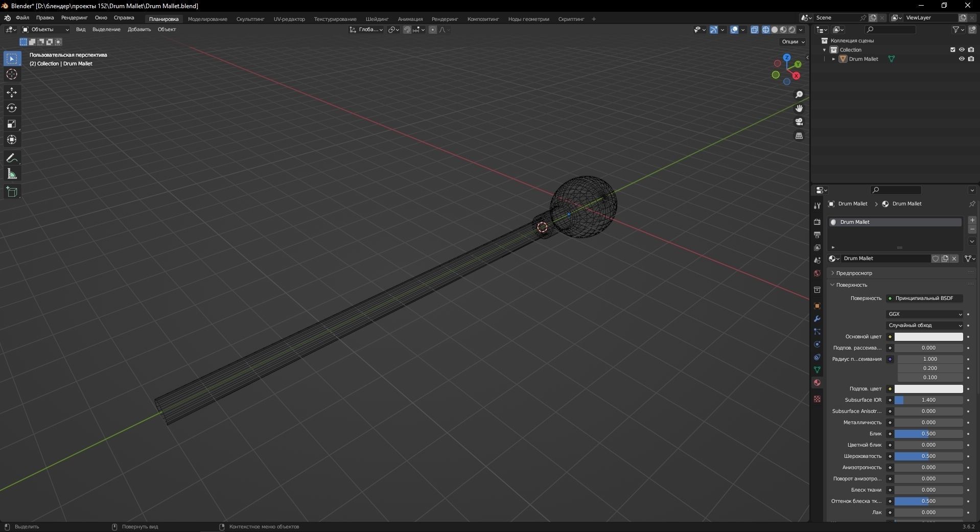980x532 pixels.
Task: Add a new material slot with plus
Action: (972, 220)
